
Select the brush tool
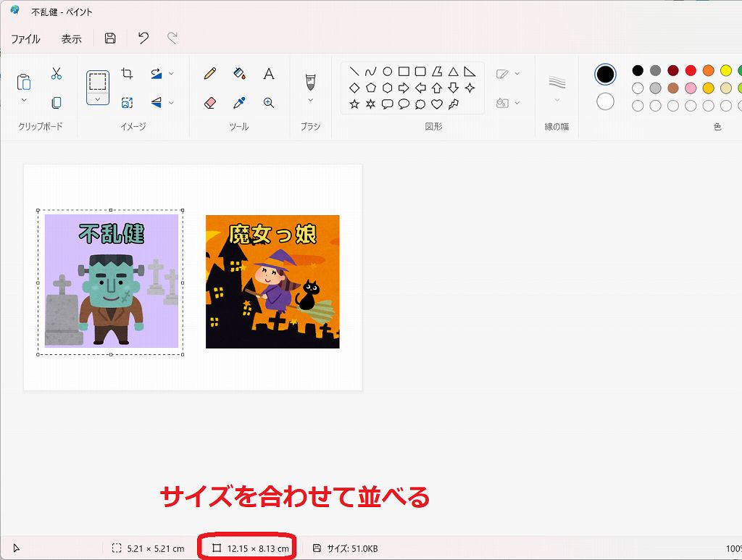tap(310, 83)
